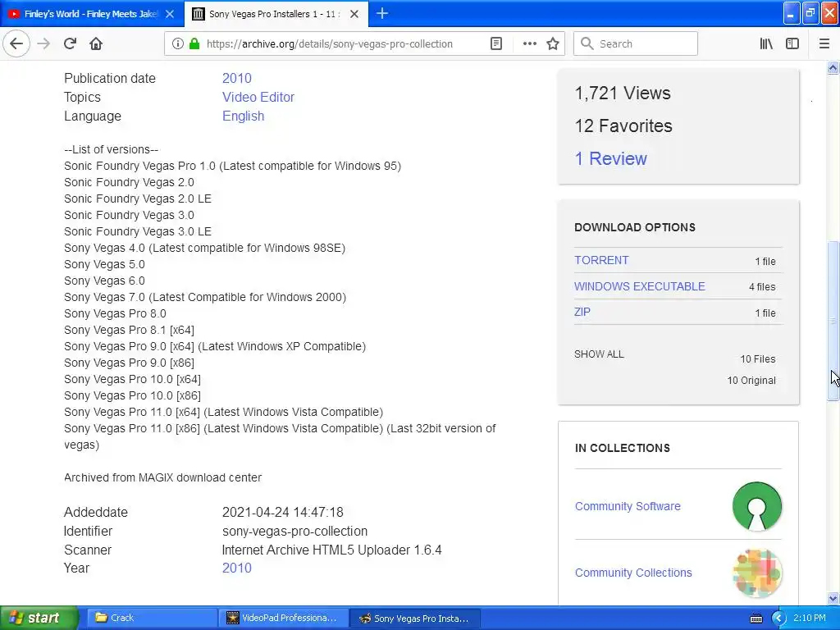Click the Community Collections colorful thumbnail
Image resolution: width=840 pixels, height=630 pixels.
point(757,573)
